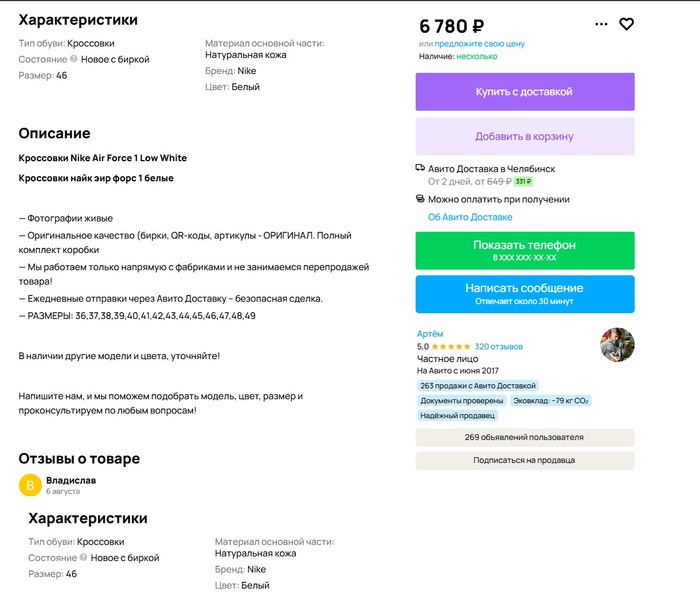Click Артём's seller avatar photo
The width and height of the screenshot is (700, 592).
(617, 345)
